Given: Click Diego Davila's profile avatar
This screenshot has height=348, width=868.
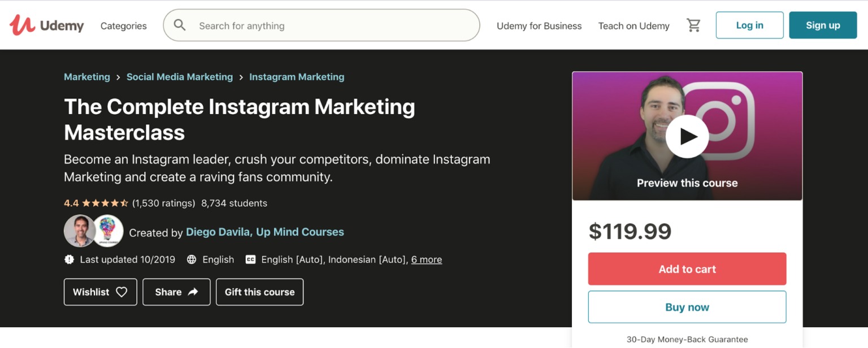Looking at the screenshot, I should (80, 231).
